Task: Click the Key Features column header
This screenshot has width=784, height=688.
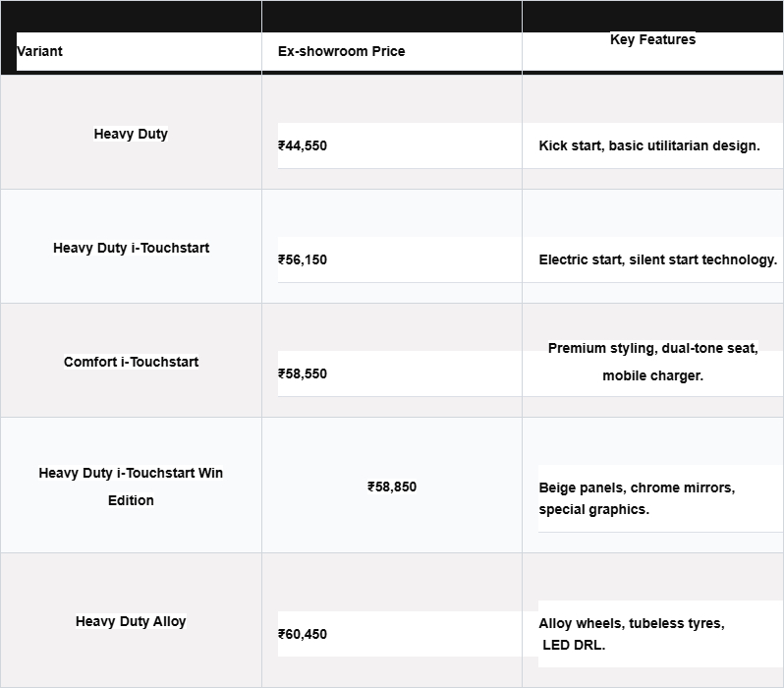Action: coord(652,40)
